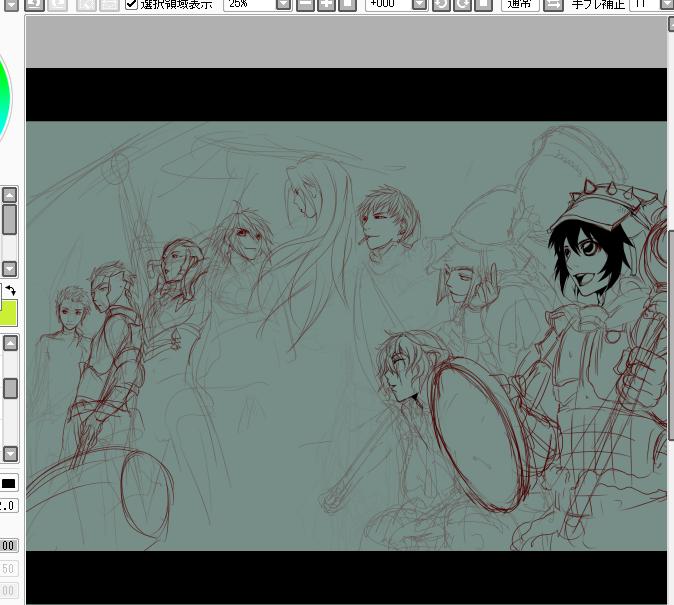Click the brush size 2.0 field
This screenshot has height=605, width=674.
pyautogui.click(x=8, y=505)
